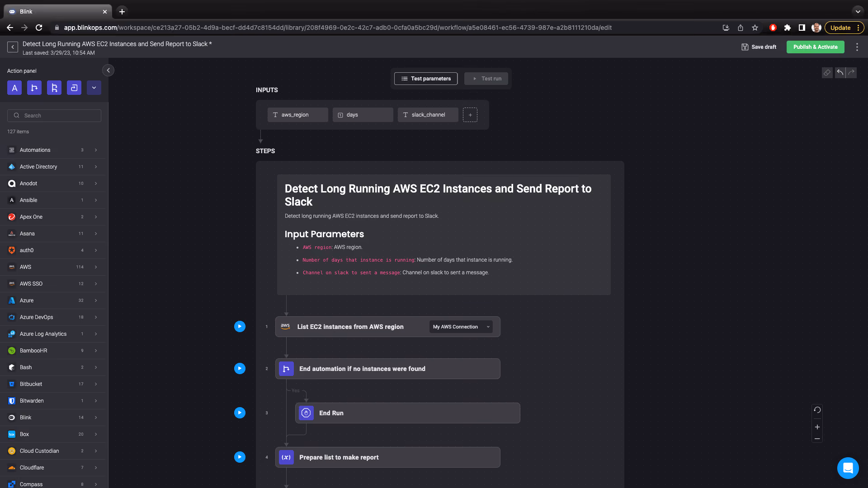The image size is (868, 488).
Task: Click the undo icon
Action: (840, 73)
